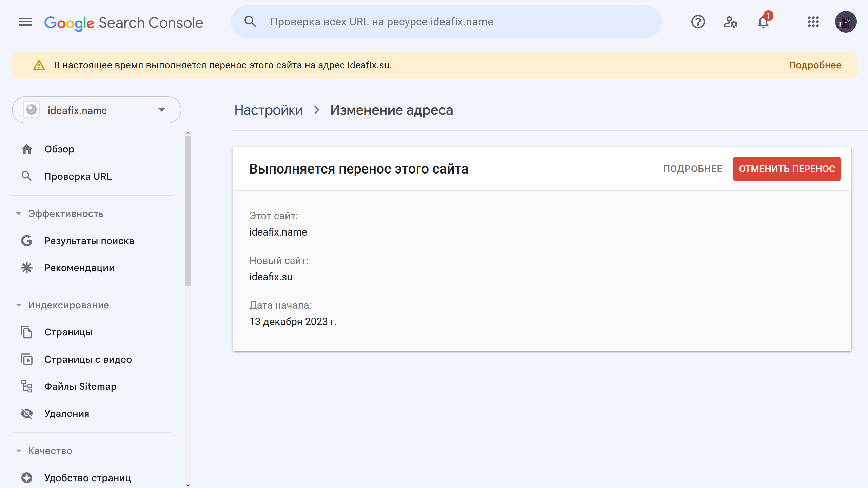
Task: Click the ideafix.su link in warning banner
Action: click(x=368, y=65)
